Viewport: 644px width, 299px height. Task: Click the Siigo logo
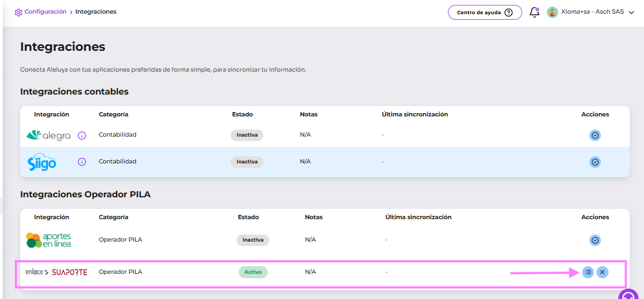pyautogui.click(x=42, y=162)
